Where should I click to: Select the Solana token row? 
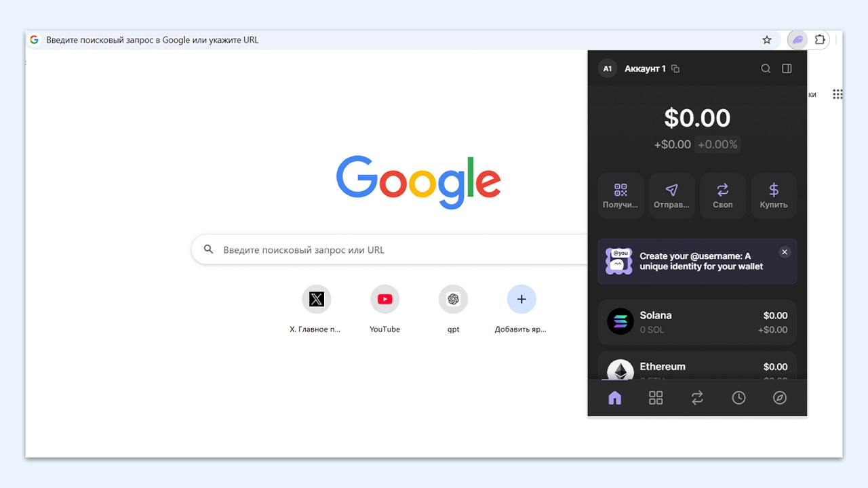point(697,323)
